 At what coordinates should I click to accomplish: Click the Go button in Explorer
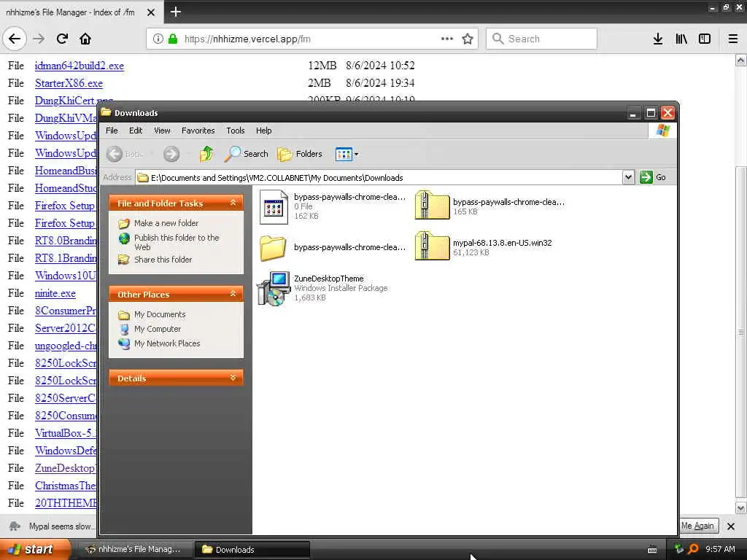pyautogui.click(x=653, y=177)
